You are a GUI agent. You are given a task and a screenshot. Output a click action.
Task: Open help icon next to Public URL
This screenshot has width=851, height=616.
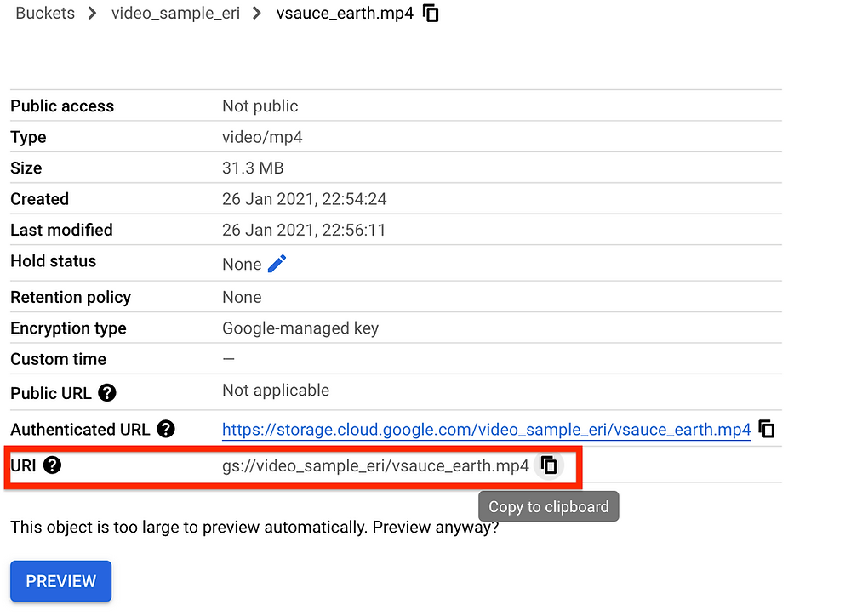(107, 392)
